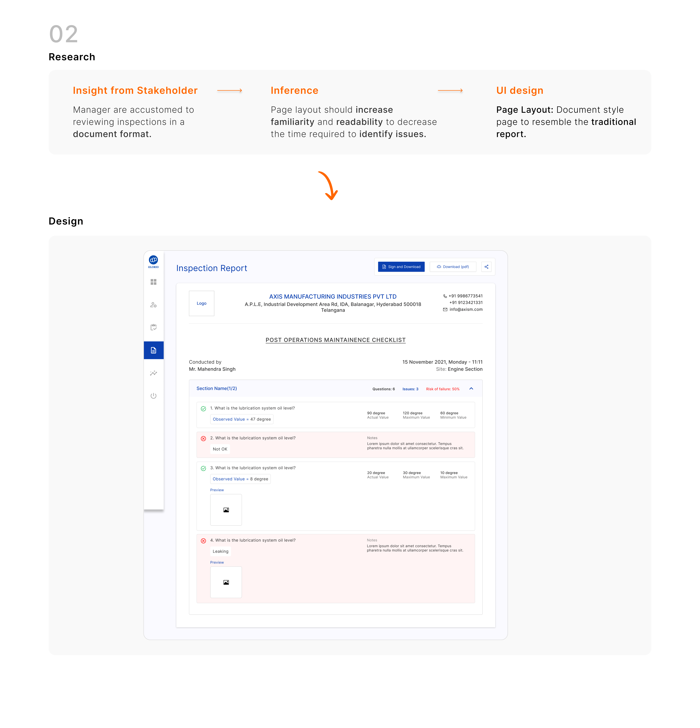
Task: Click the red cross icon on question 4
Action: pyautogui.click(x=203, y=541)
